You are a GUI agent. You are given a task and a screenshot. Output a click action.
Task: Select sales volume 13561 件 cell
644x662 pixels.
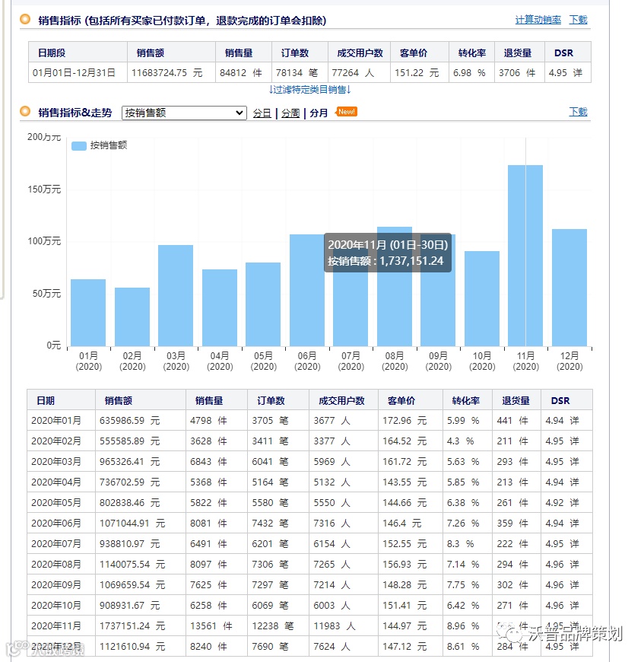[x=217, y=626]
